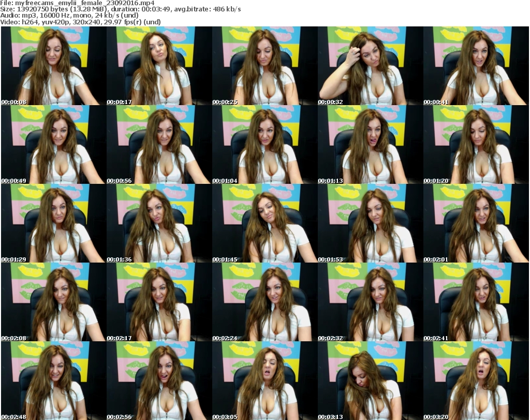This screenshot has height=420, width=530.
Task: Click the 'Audio: mp3, 16000 Hz' info line
Action: point(69,16)
